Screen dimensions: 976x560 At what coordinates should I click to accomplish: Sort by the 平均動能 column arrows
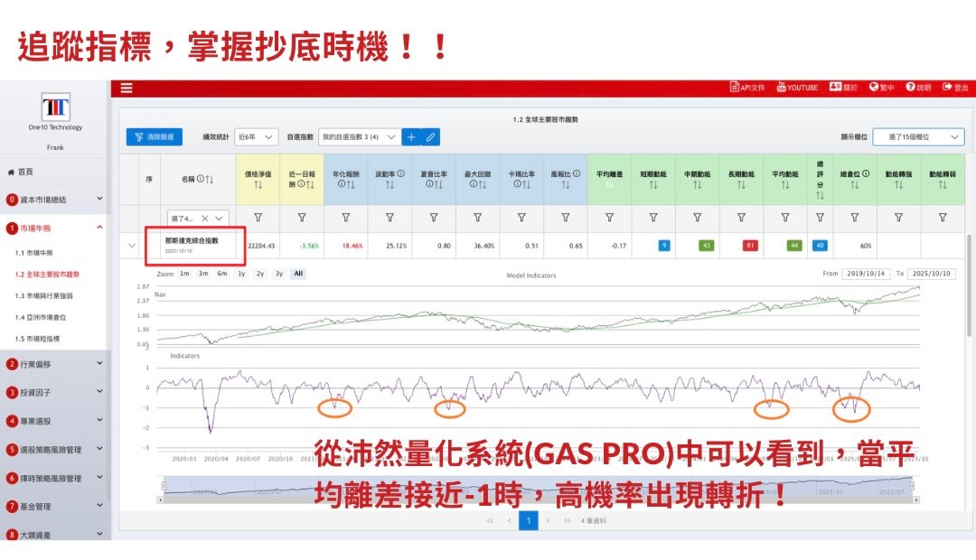coord(785,185)
